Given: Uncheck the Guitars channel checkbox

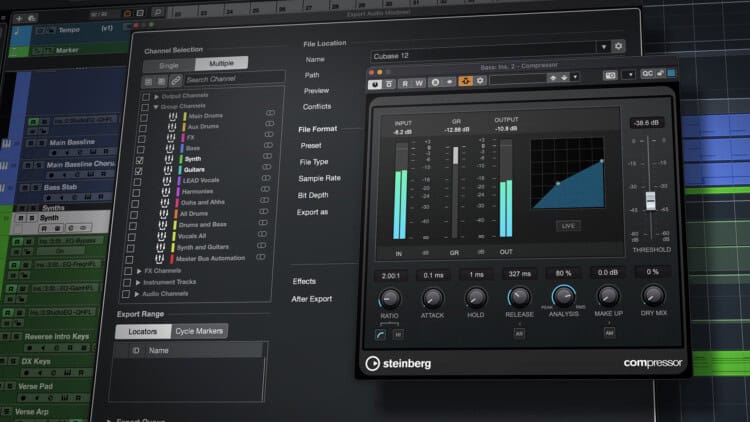Looking at the screenshot, I should (139, 171).
